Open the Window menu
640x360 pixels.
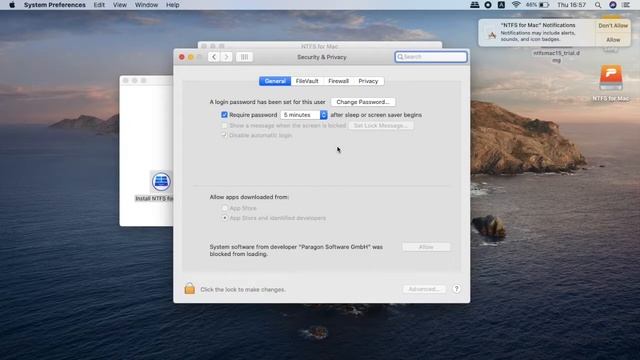pos(146,5)
